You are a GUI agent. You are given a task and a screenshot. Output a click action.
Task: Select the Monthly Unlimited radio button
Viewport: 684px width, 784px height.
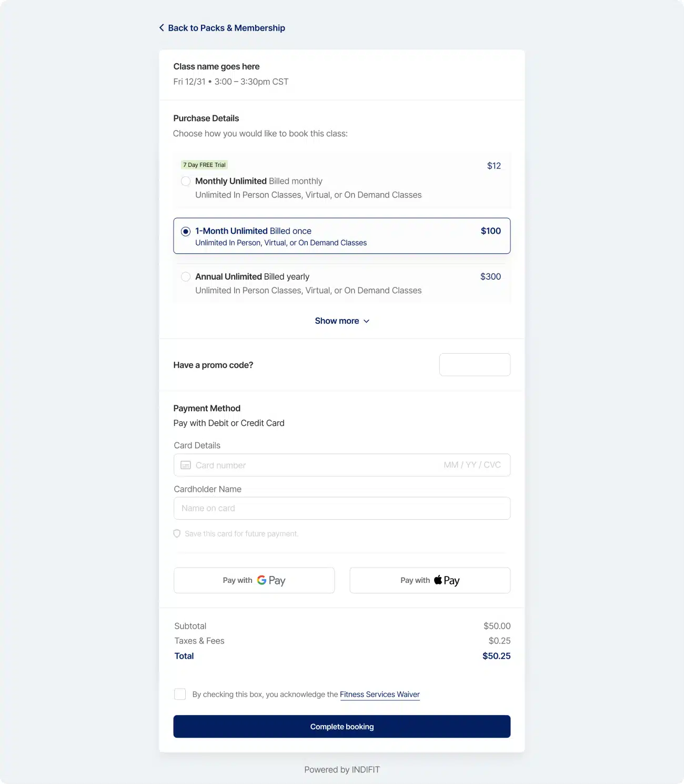click(186, 181)
